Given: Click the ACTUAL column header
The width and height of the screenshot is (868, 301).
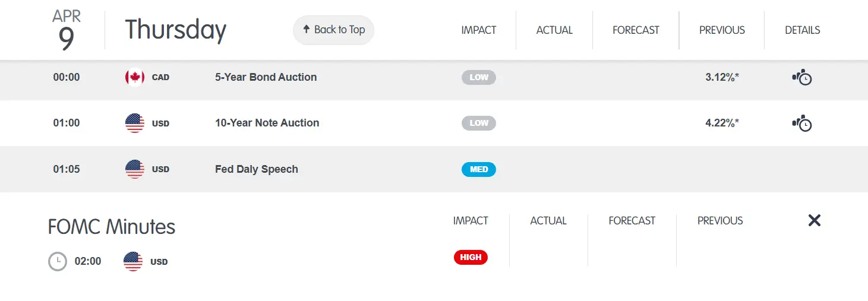Looking at the screenshot, I should (x=554, y=30).
